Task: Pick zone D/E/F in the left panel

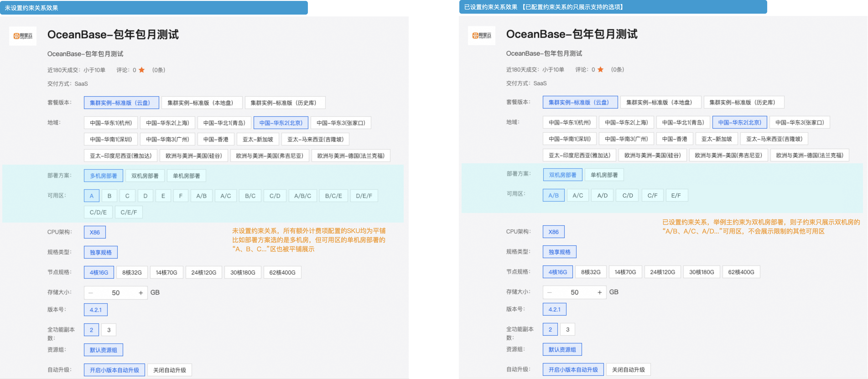Action: [x=364, y=196]
